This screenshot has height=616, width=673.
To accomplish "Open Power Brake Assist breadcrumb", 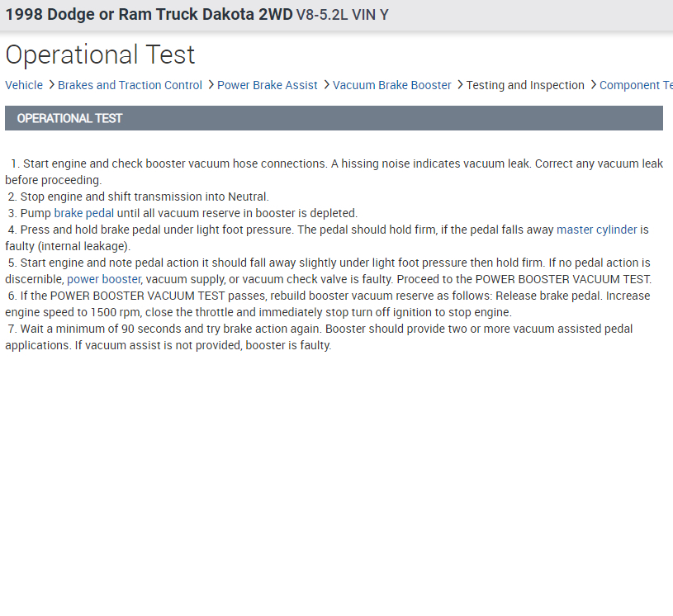I will 268,85.
